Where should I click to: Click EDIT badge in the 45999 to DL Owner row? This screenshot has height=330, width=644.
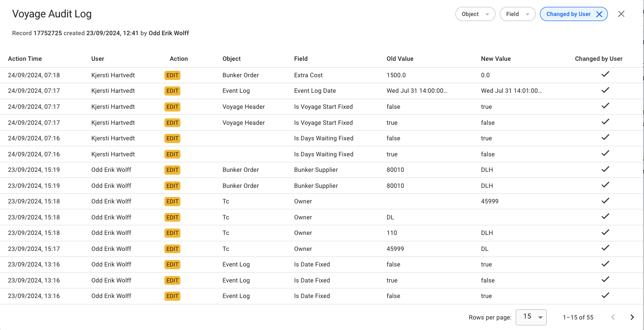coord(172,249)
